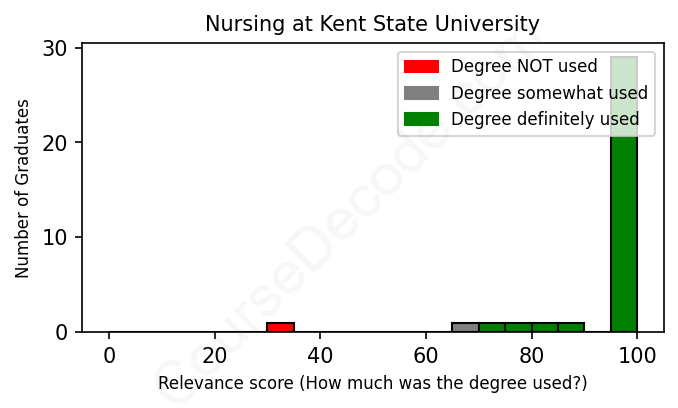Select the 'Degree somewhat used' legend label
This screenshot has height=408, width=678.
pyautogui.click(x=549, y=93)
